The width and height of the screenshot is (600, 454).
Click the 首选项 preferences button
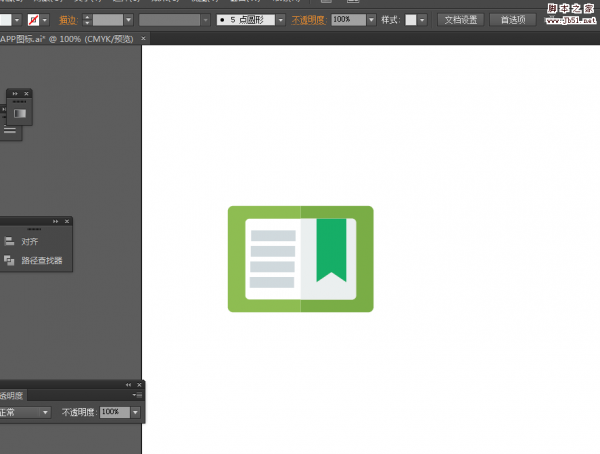[x=513, y=19]
